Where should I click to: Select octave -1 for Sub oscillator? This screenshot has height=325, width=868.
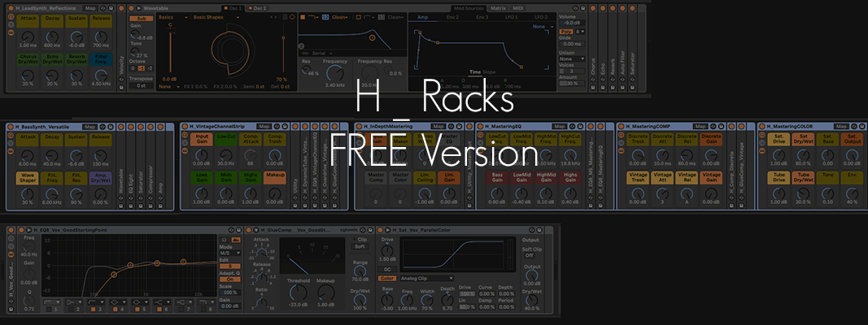142,68
